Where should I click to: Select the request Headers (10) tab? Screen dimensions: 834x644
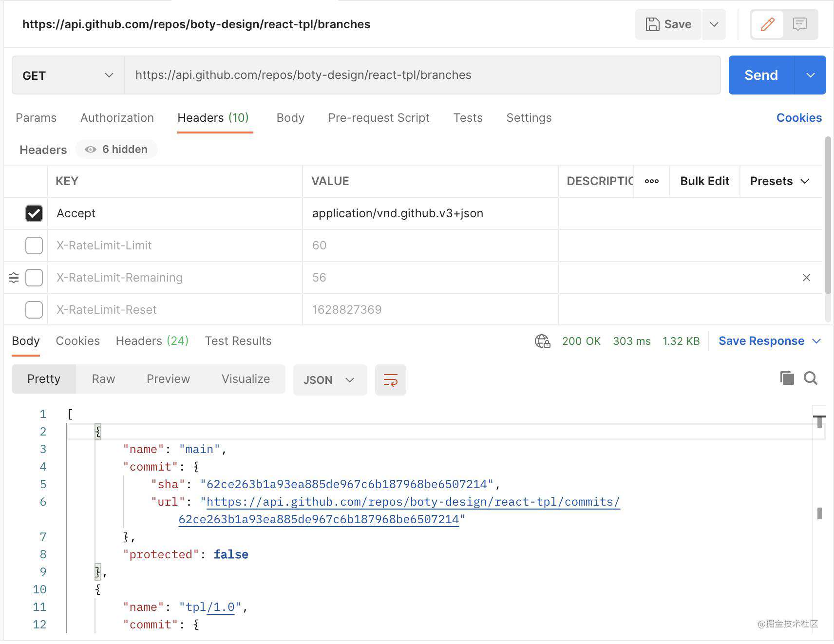[x=213, y=118]
